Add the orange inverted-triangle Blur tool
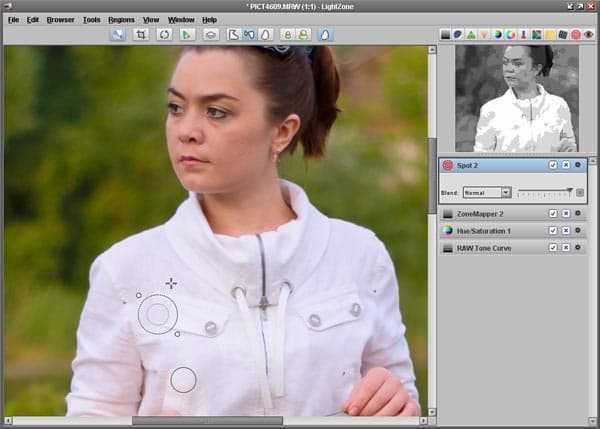Viewport: 600px width, 429px height. [x=484, y=35]
